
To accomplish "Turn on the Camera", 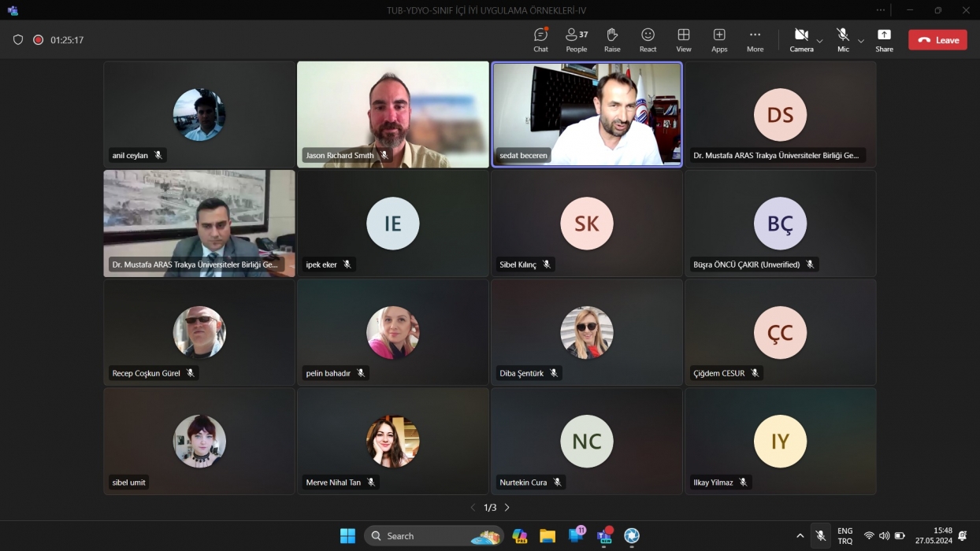I will pos(800,39).
